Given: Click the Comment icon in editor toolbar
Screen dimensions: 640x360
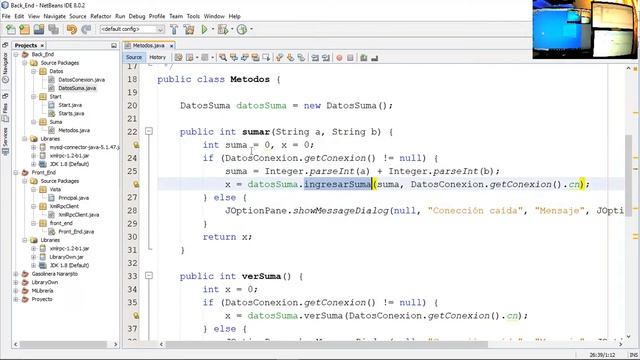Looking at the screenshot, I should click(x=364, y=58).
